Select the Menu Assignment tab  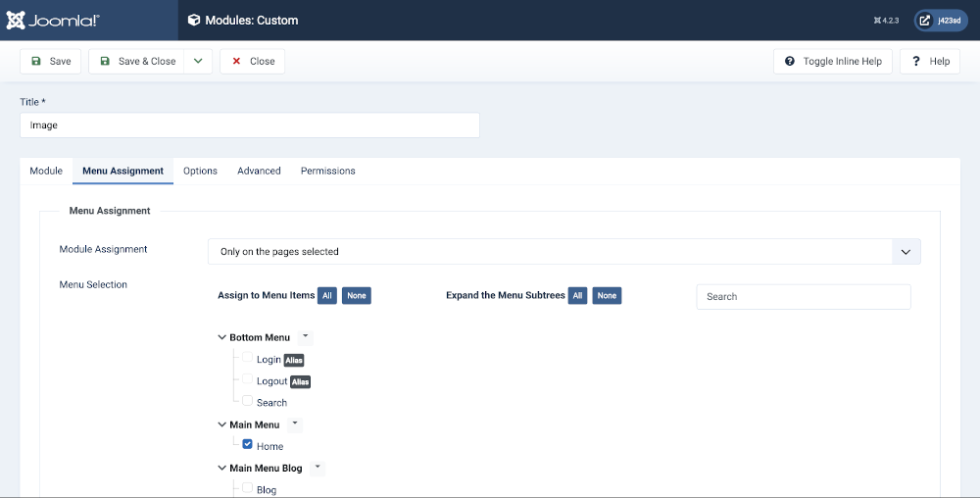(123, 171)
